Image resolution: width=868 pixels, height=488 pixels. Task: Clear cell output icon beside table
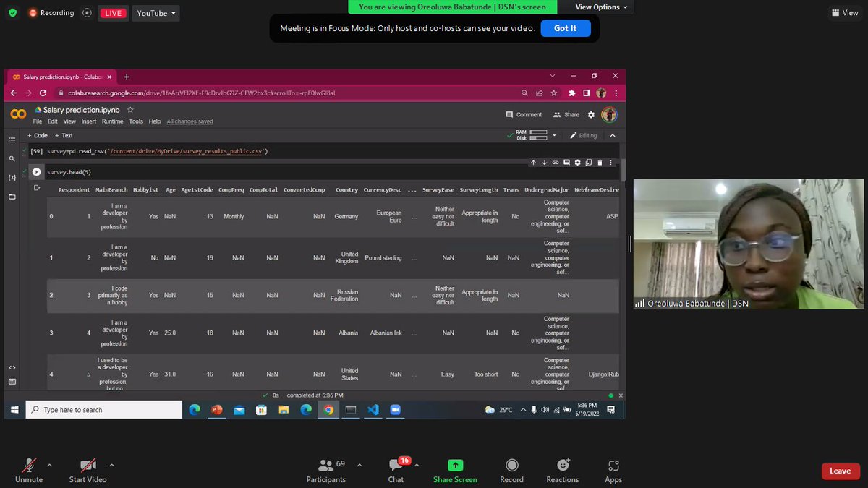36,188
